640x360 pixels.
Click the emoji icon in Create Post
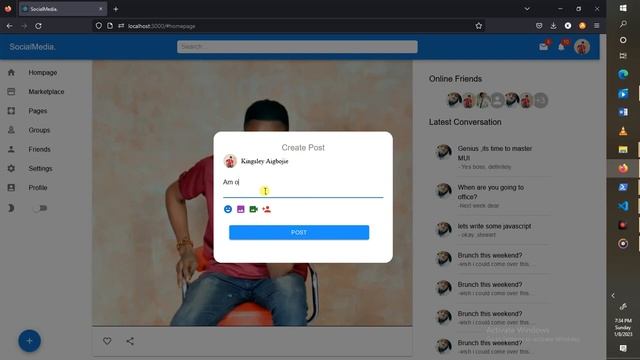pyautogui.click(x=228, y=209)
